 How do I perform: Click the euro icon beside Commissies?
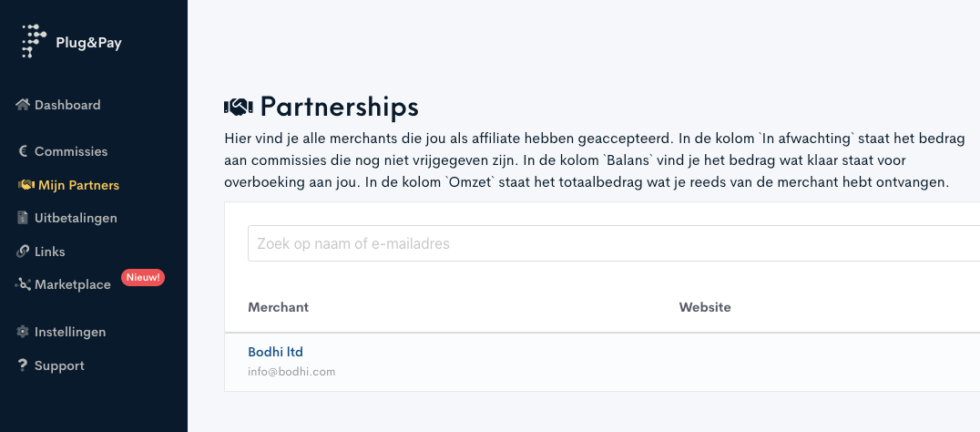tap(24, 151)
